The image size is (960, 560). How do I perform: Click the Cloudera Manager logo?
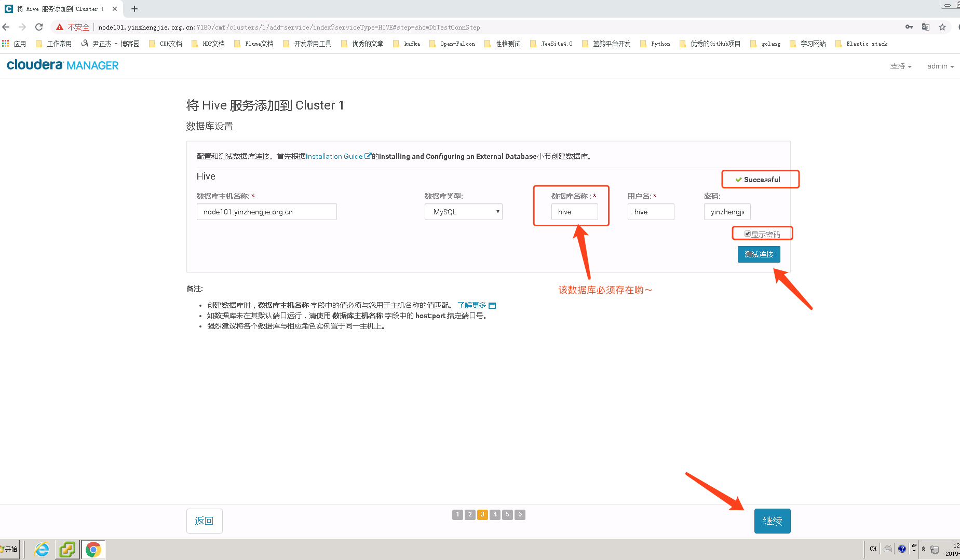click(x=62, y=65)
